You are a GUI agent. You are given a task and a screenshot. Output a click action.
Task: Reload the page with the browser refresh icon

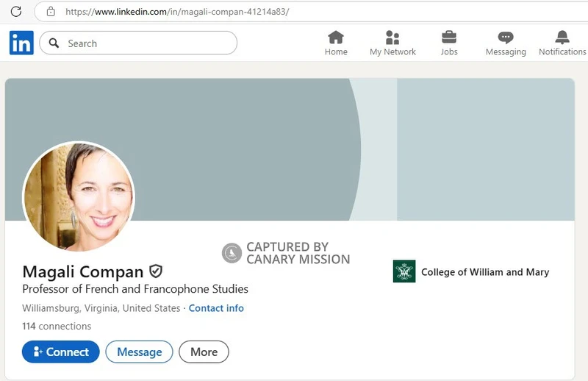click(16, 12)
